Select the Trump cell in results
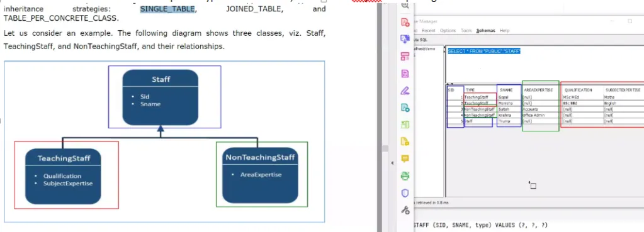 [504, 121]
